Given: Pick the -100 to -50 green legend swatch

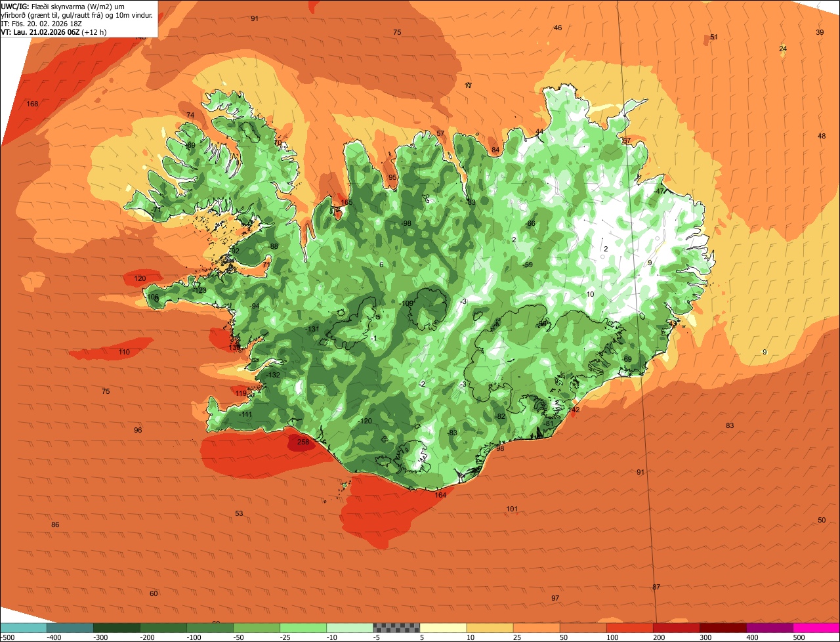Looking at the screenshot, I should click(210, 628).
